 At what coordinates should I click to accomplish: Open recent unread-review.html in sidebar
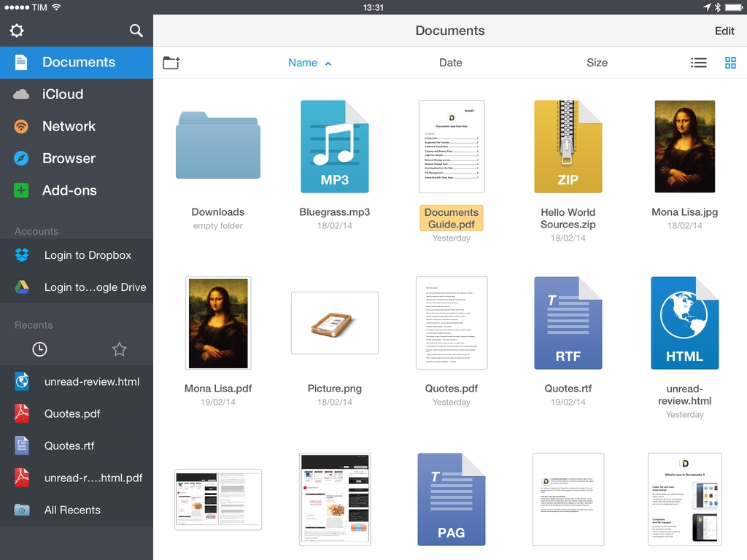coord(77,381)
